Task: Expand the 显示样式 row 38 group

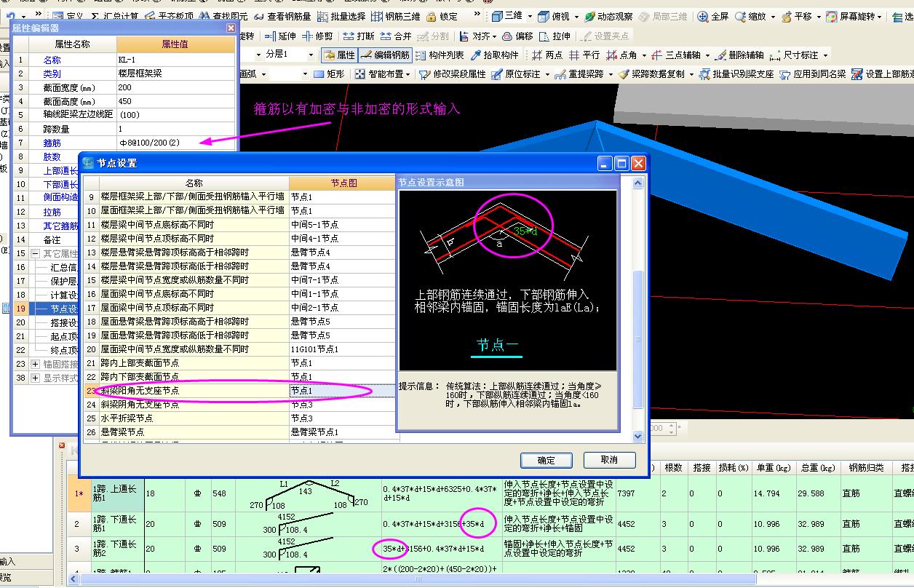Action: click(35, 378)
